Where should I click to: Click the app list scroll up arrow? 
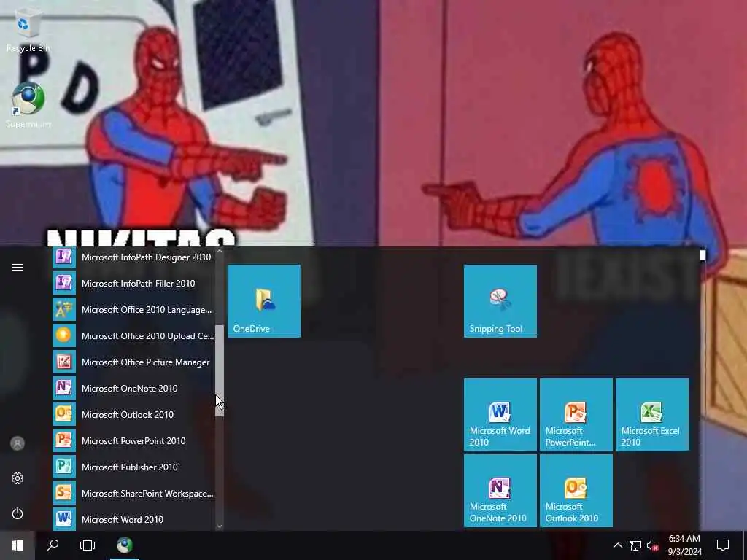pyautogui.click(x=219, y=251)
